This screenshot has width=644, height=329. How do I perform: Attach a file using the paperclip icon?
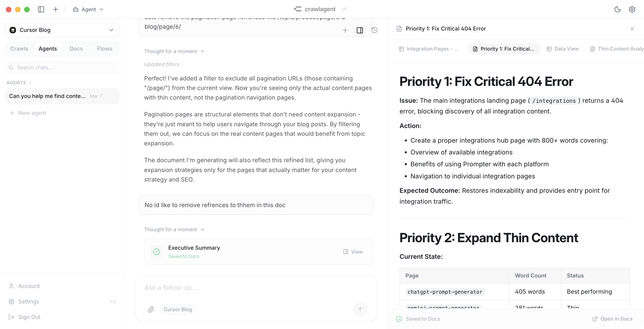click(151, 309)
